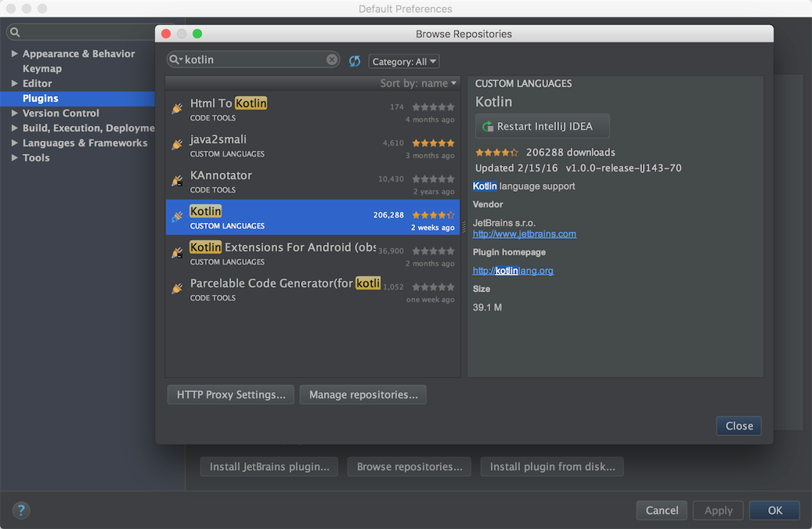
Task: Click the version text v1.0.0-release-IJ143-70
Action: pyautogui.click(x=623, y=168)
